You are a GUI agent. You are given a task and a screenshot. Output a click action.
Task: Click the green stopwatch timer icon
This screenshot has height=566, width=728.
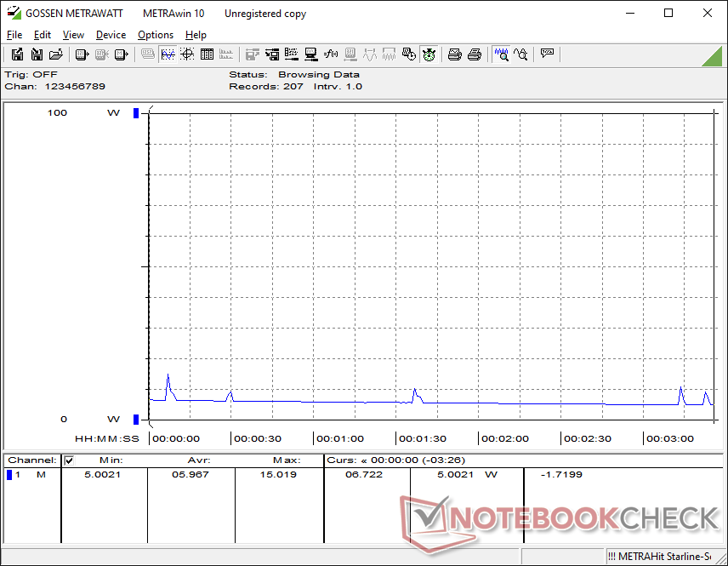pos(429,54)
